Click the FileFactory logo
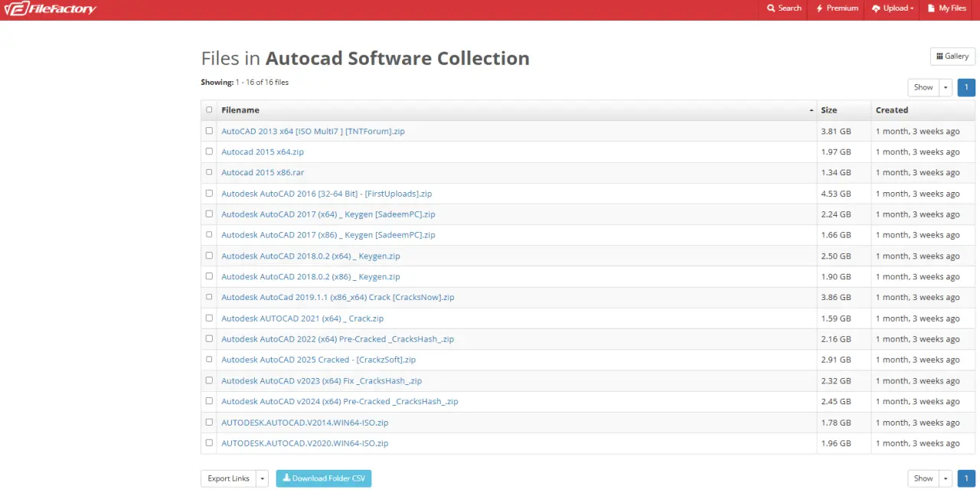Image resolution: width=980 pixels, height=496 pixels. point(51,9)
